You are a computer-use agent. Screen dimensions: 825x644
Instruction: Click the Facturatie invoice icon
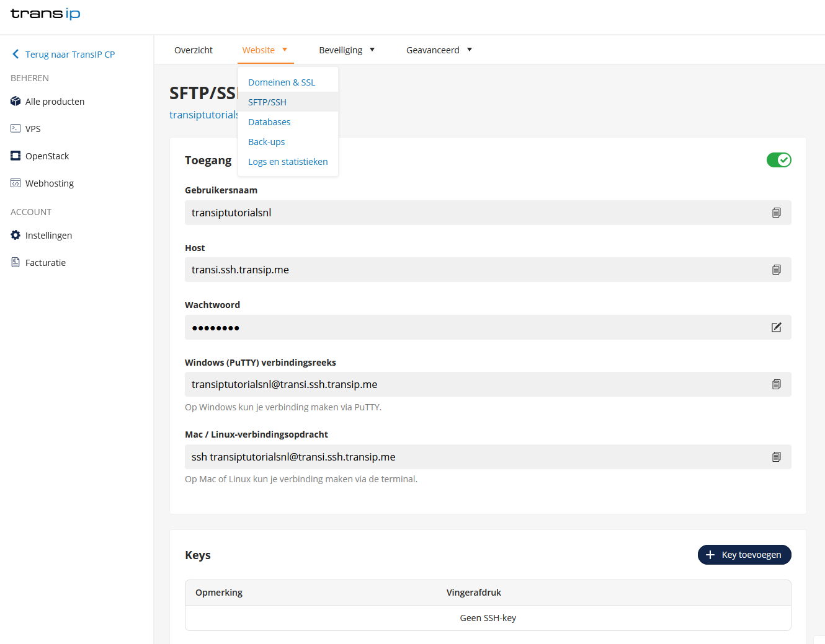16,262
